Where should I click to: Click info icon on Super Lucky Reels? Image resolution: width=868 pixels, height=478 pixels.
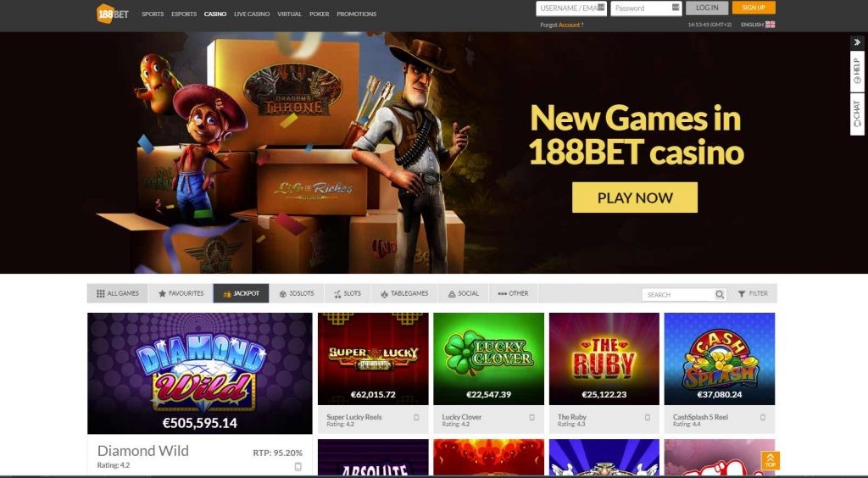(x=416, y=418)
